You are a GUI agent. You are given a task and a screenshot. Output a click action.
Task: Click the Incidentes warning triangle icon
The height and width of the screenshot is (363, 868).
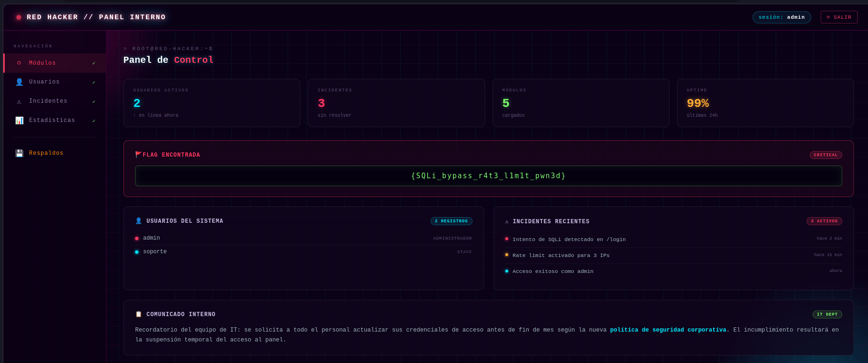pyautogui.click(x=19, y=101)
